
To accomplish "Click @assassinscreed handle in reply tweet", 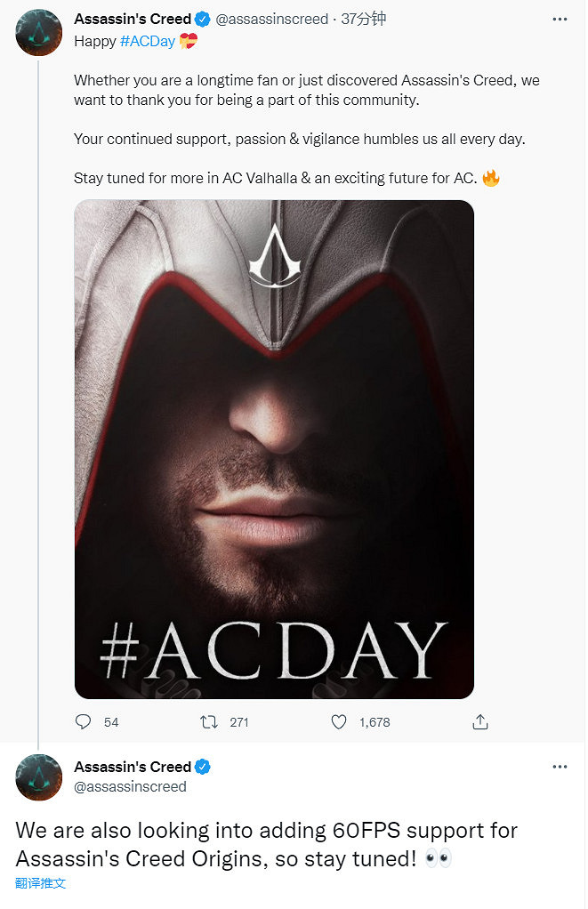I will [130, 786].
